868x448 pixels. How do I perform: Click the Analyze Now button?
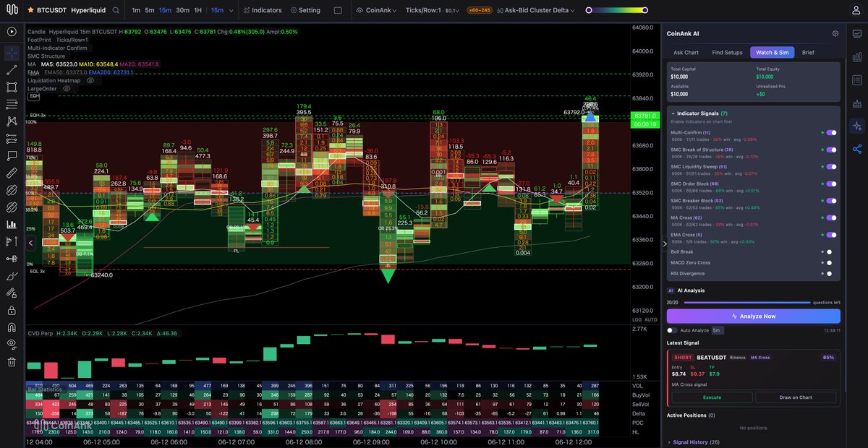754,316
